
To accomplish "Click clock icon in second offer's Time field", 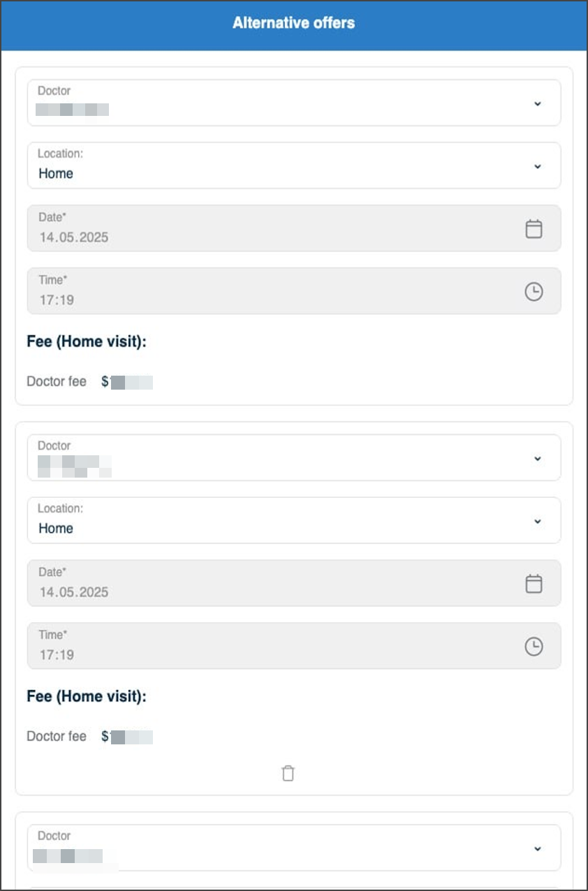I will coord(534,647).
